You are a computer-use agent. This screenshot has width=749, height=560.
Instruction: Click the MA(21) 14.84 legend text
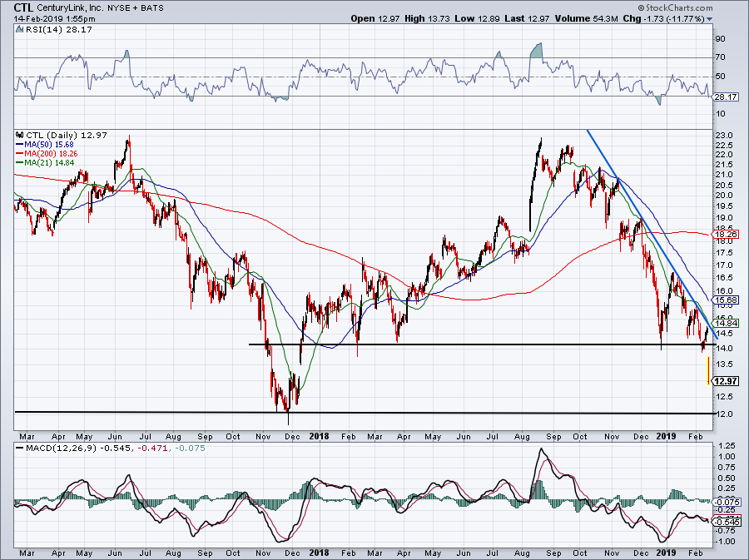[x=49, y=163]
